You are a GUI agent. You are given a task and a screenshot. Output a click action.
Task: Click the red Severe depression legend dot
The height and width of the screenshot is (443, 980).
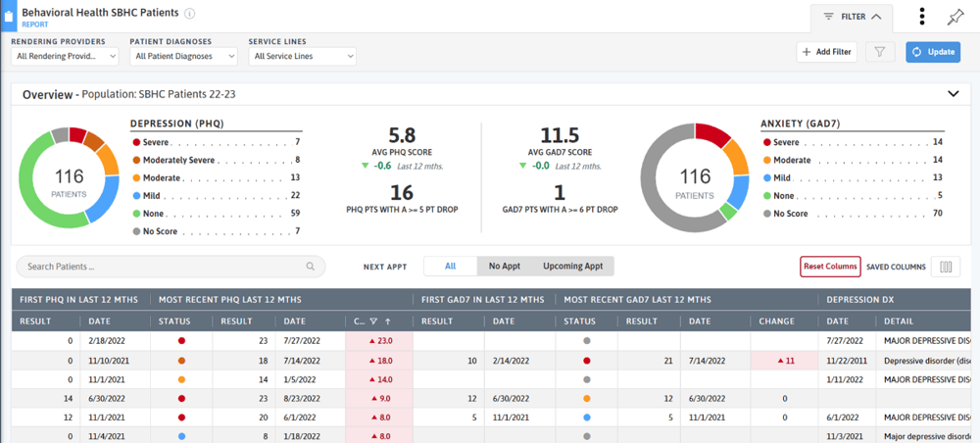pos(135,142)
